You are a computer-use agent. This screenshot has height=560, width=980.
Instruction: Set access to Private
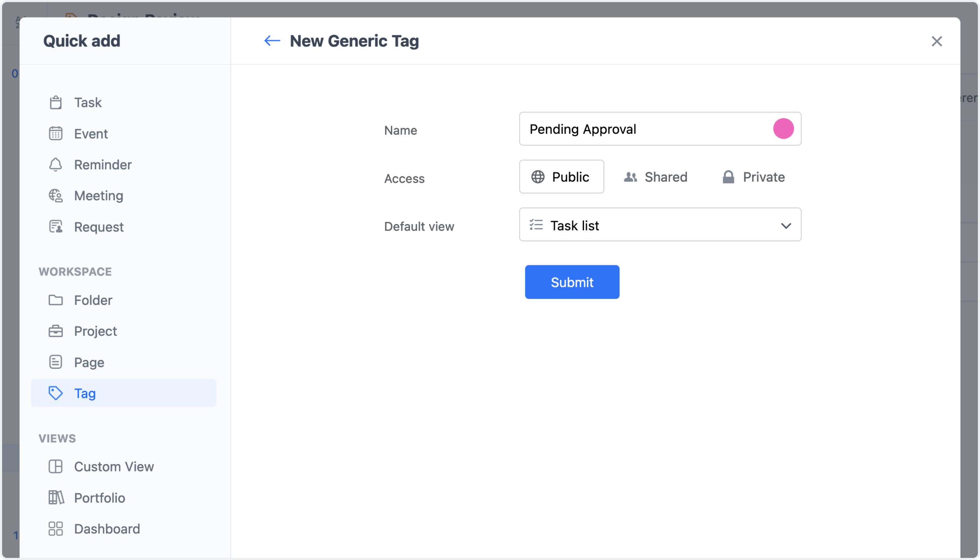pyautogui.click(x=754, y=177)
